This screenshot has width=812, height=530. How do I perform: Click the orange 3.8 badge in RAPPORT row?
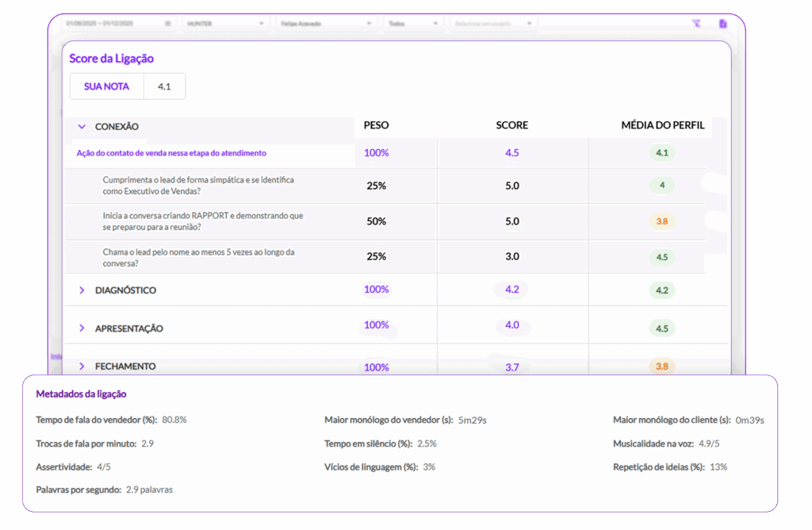coord(661,221)
